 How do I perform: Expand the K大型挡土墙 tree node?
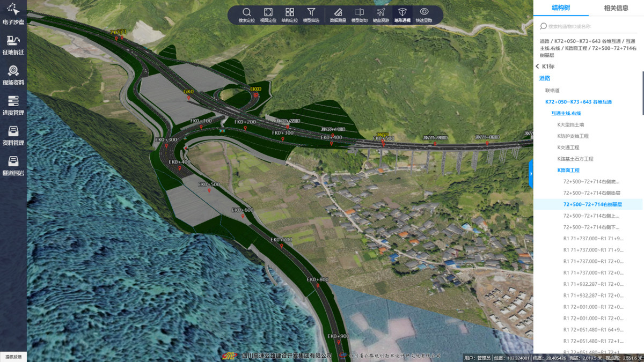click(x=572, y=124)
